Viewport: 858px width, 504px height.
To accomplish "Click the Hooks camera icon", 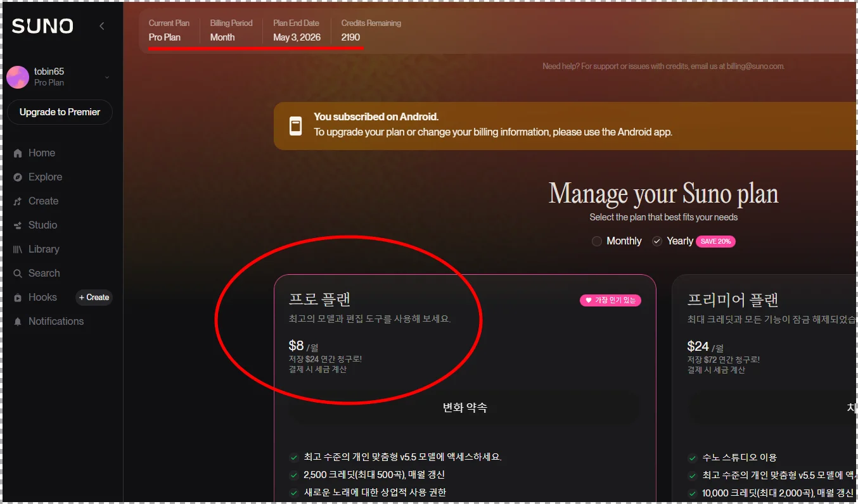I will coord(18,298).
